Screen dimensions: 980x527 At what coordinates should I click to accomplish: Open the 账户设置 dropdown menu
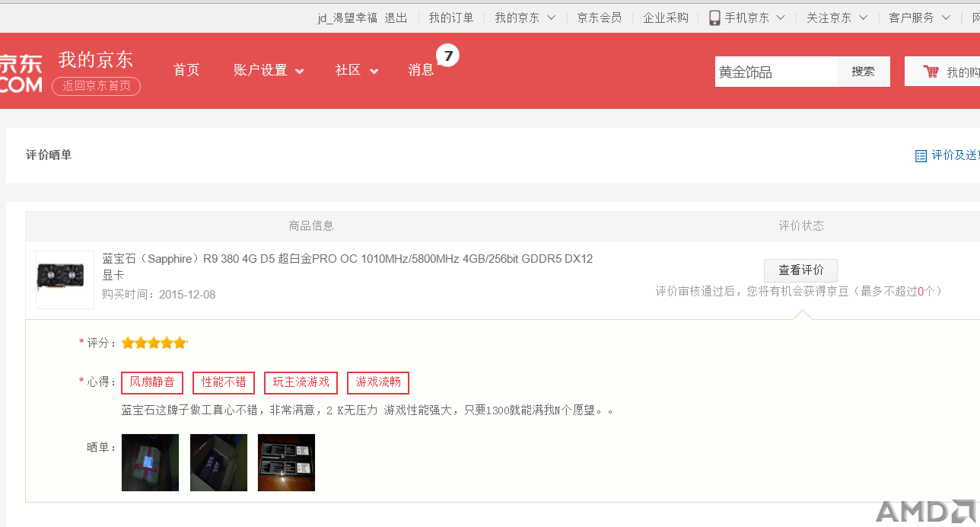coord(269,70)
